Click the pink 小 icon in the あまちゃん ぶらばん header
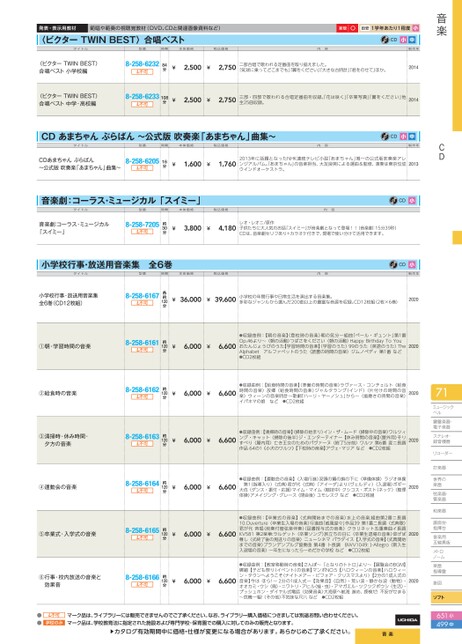The image size is (462, 644). coord(403,136)
